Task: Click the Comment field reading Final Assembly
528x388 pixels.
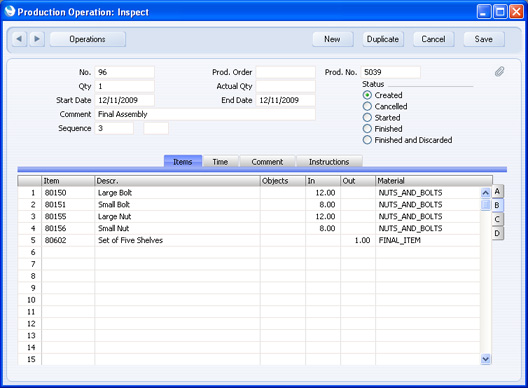Action: click(205, 114)
